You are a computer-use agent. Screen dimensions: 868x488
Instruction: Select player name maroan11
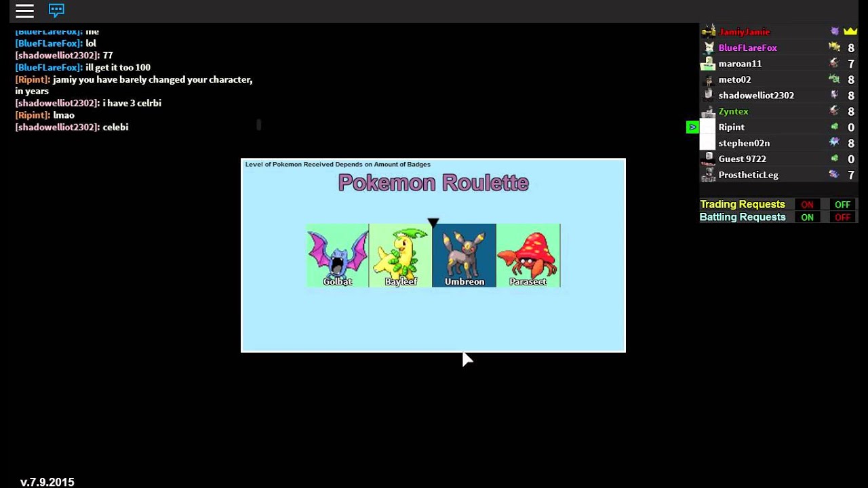coord(740,64)
